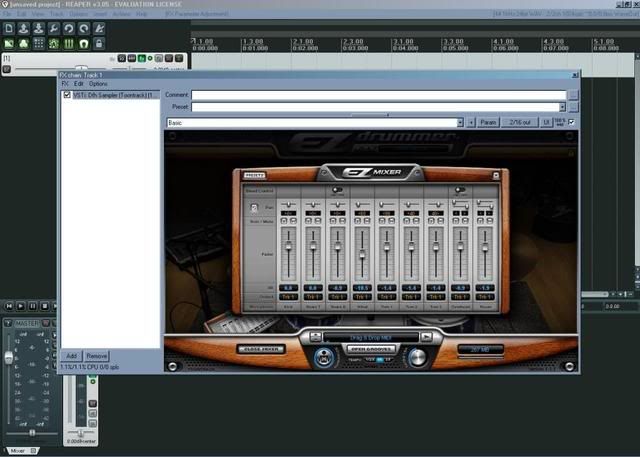Click the green FX button on track 1 panel

click(x=142, y=58)
